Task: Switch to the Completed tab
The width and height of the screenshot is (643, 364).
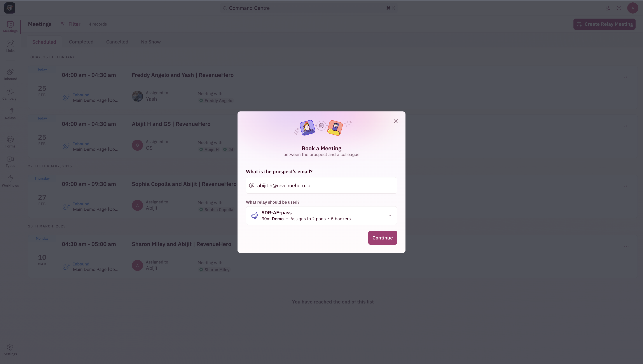Action: point(81,42)
